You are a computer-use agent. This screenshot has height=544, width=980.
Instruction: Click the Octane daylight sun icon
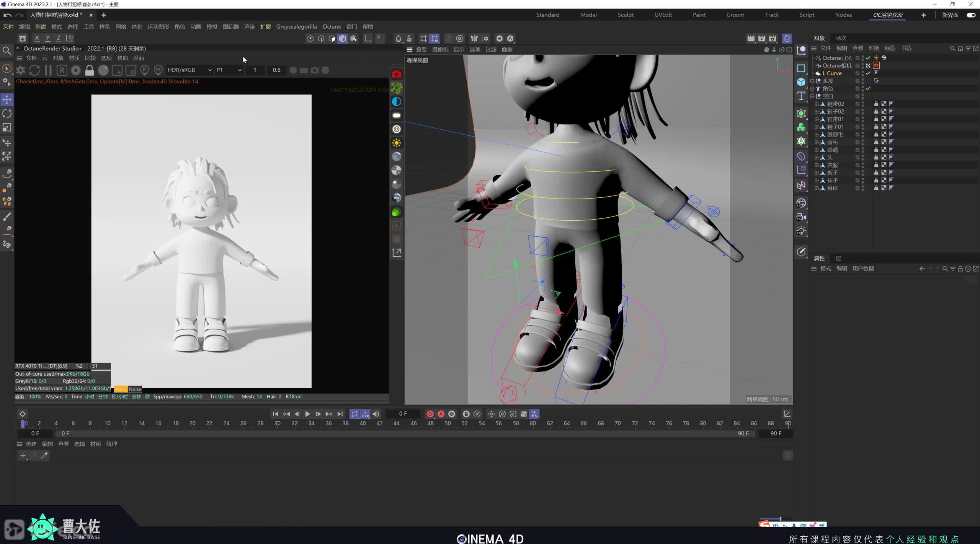pos(397,143)
